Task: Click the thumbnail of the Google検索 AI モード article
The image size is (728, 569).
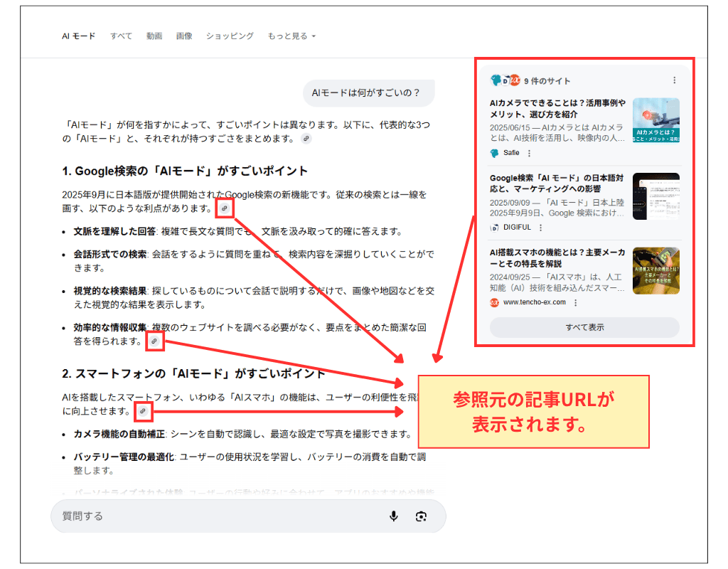Action: 655,196
